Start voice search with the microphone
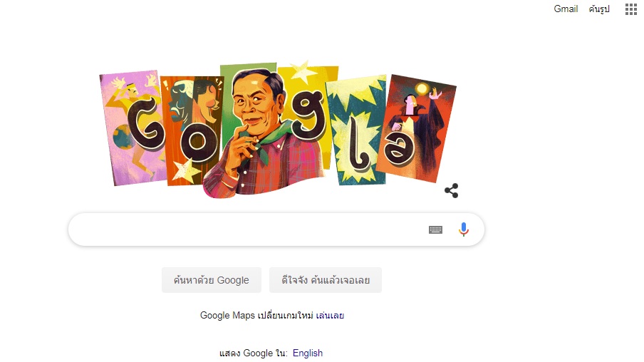Viewport: 644px width, 362px height. tap(463, 229)
